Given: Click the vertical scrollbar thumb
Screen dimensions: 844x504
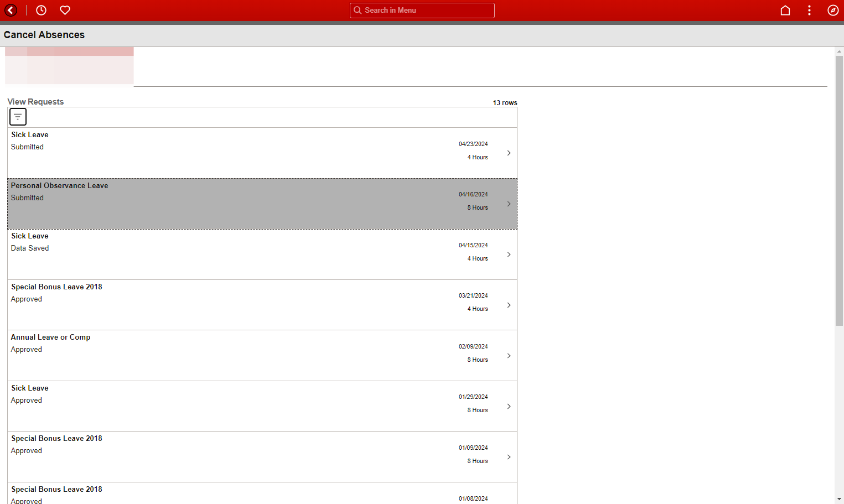Looking at the screenshot, I should (839, 190).
